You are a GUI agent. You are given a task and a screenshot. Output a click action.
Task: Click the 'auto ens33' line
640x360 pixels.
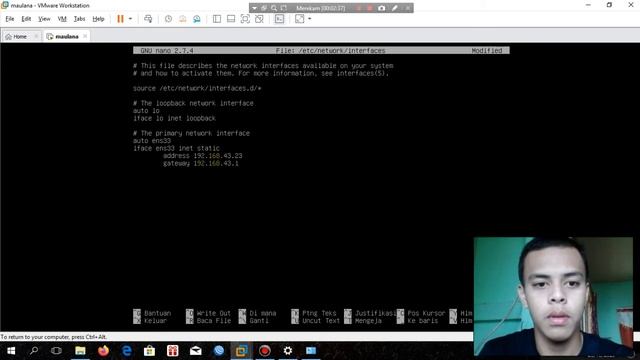(x=152, y=141)
